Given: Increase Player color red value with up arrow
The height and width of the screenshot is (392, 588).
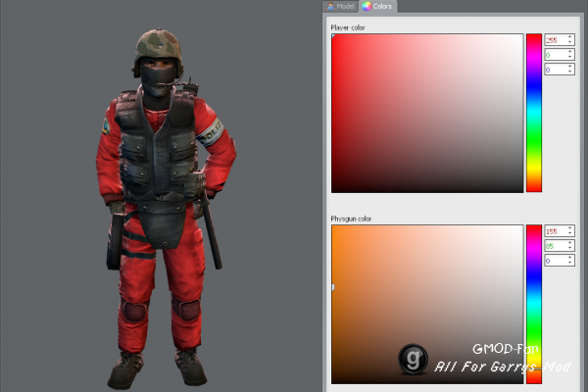Looking at the screenshot, I should tap(570, 37).
